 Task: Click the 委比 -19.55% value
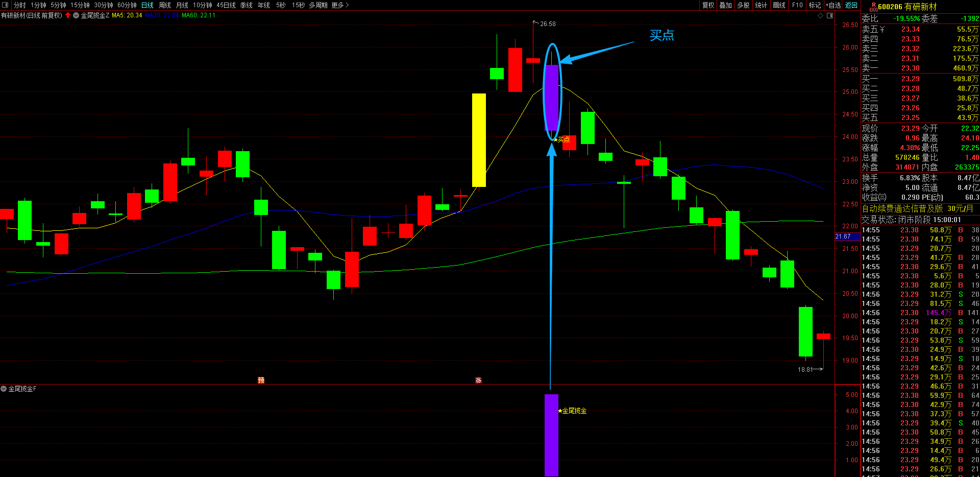coord(906,18)
